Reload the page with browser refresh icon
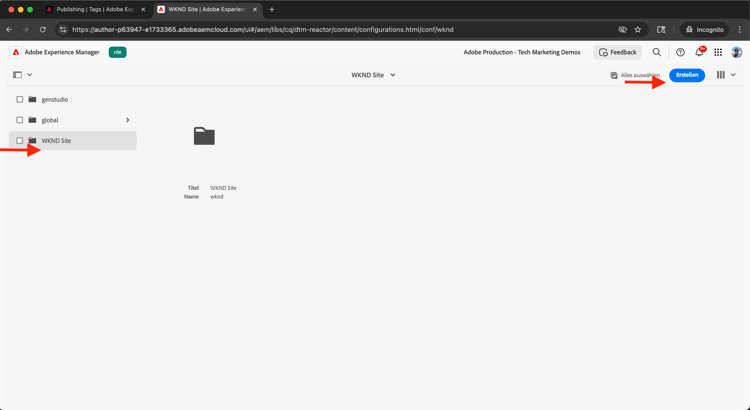This screenshot has height=410, width=750. (x=43, y=30)
